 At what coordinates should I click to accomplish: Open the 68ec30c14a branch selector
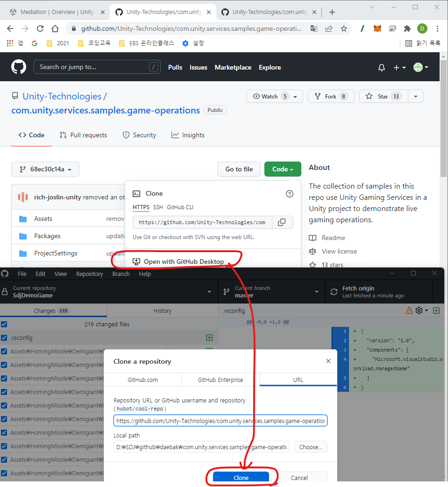click(x=45, y=169)
